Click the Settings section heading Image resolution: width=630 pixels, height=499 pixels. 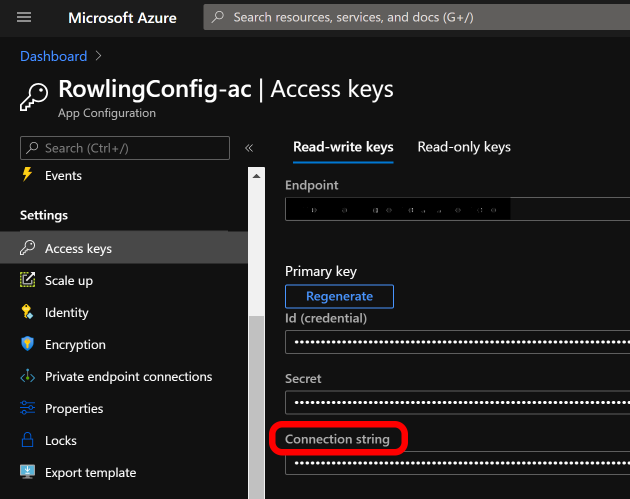(44, 215)
